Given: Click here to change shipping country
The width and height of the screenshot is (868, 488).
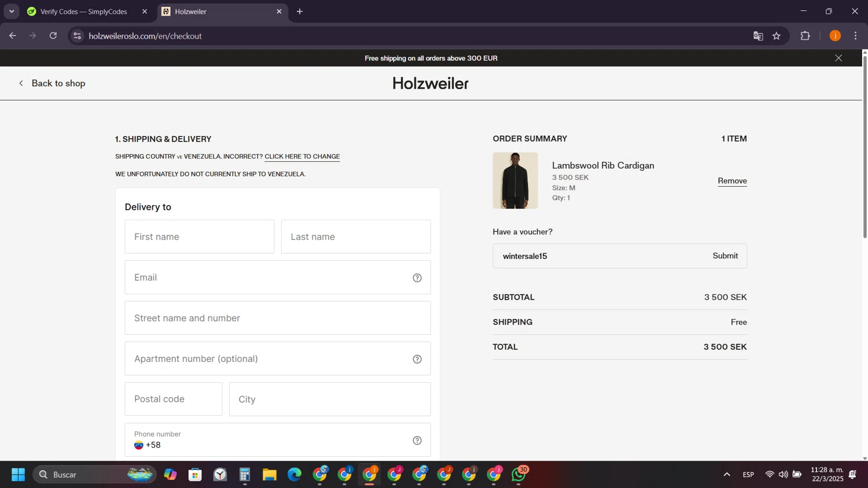Looking at the screenshot, I should click(x=302, y=157).
